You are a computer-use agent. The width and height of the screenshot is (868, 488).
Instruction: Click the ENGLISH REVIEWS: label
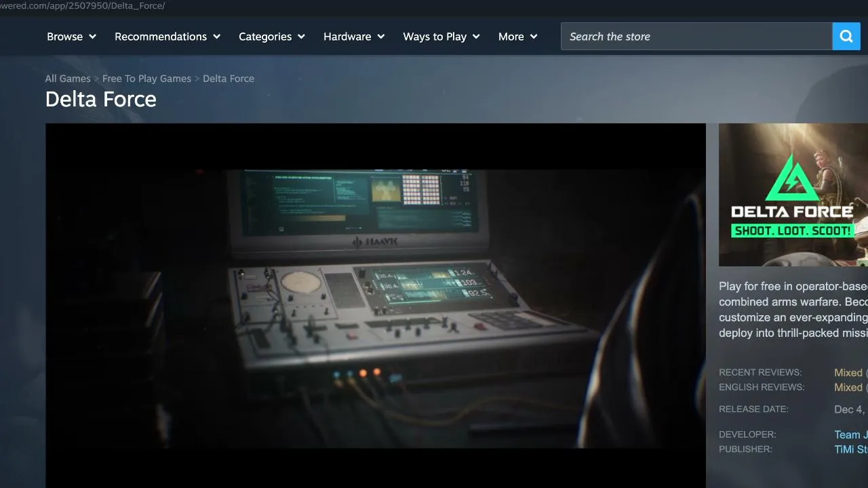tap(762, 388)
